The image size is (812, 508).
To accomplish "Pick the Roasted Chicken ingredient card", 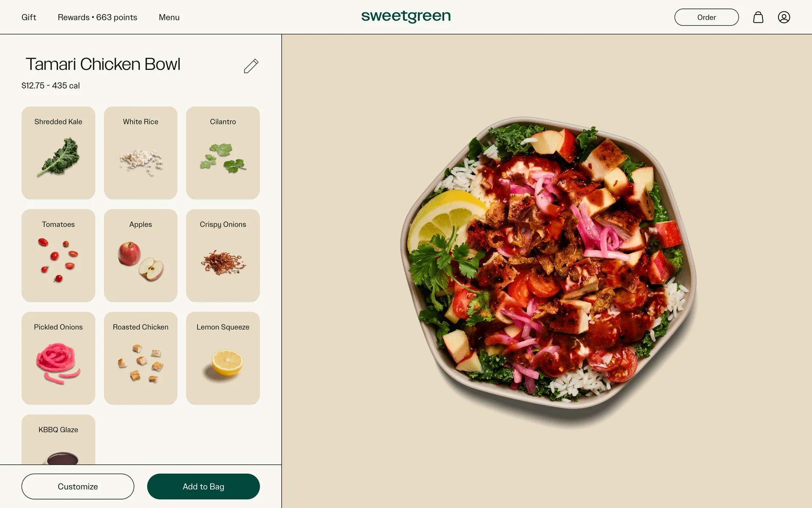I will pos(140,358).
